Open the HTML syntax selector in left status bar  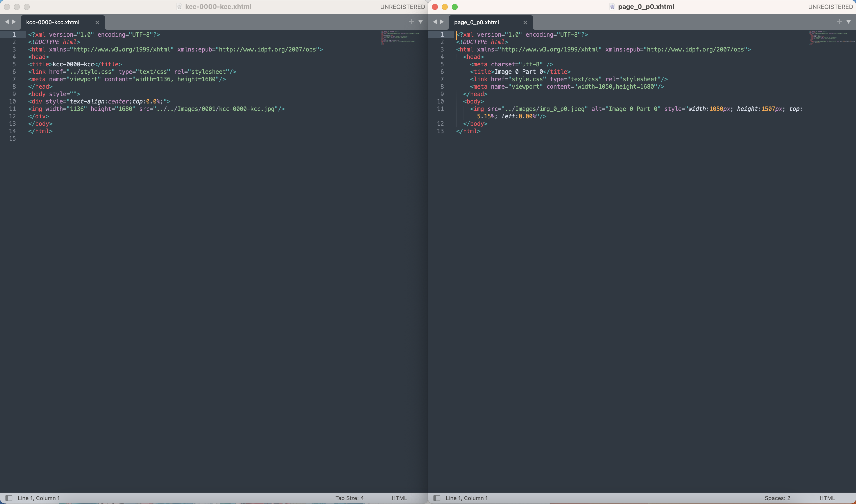(399, 498)
